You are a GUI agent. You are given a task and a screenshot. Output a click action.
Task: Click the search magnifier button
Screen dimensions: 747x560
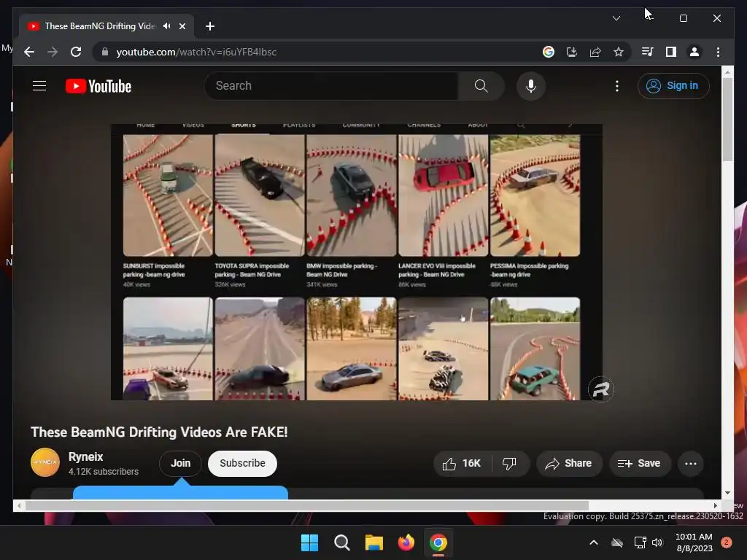[x=481, y=86]
